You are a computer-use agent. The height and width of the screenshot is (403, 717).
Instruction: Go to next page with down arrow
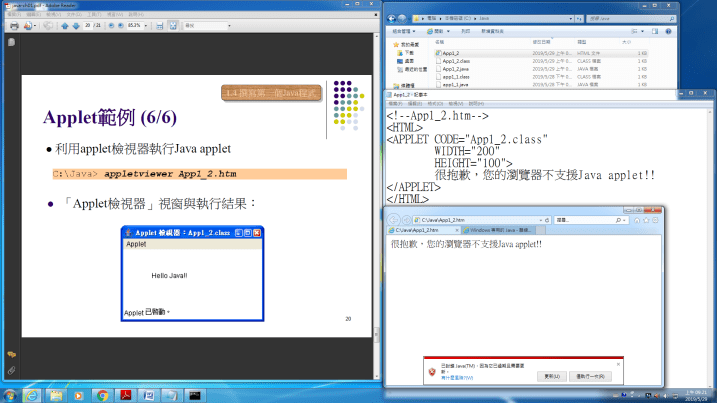pyautogui.click(x=75, y=26)
